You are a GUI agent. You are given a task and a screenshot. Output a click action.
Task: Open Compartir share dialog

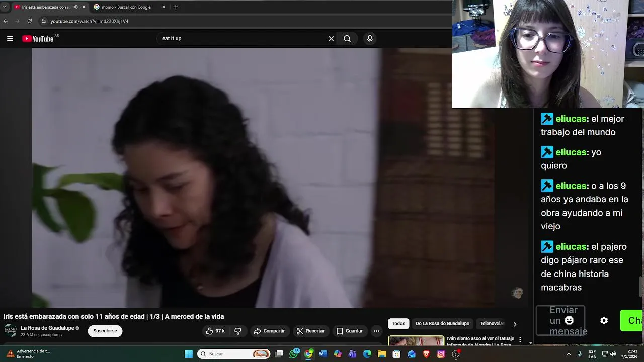tap(269, 331)
